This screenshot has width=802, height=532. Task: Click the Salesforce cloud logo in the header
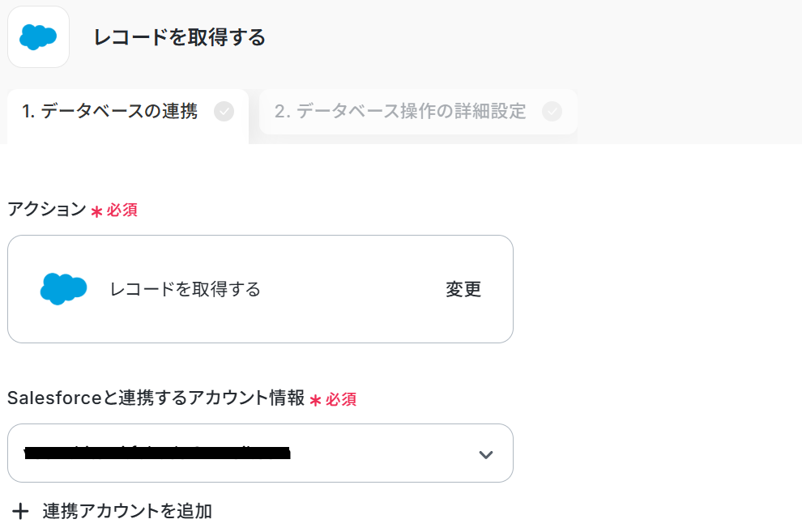pos(38,36)
